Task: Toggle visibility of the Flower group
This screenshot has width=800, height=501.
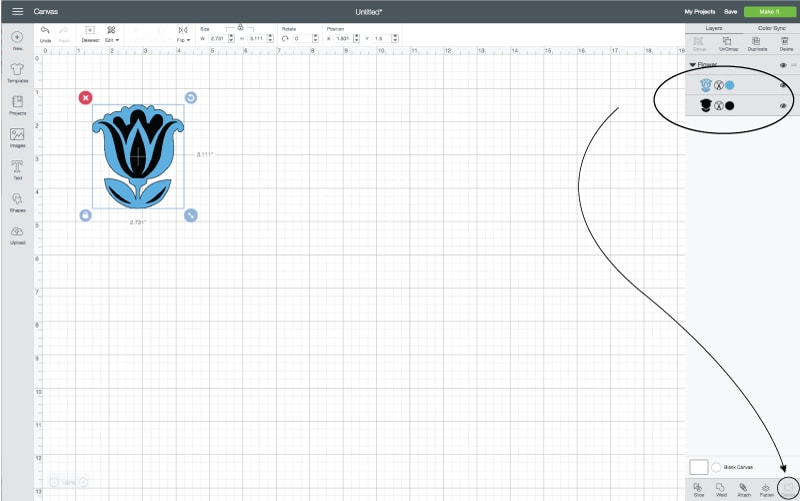Action: tap(783, 65)
